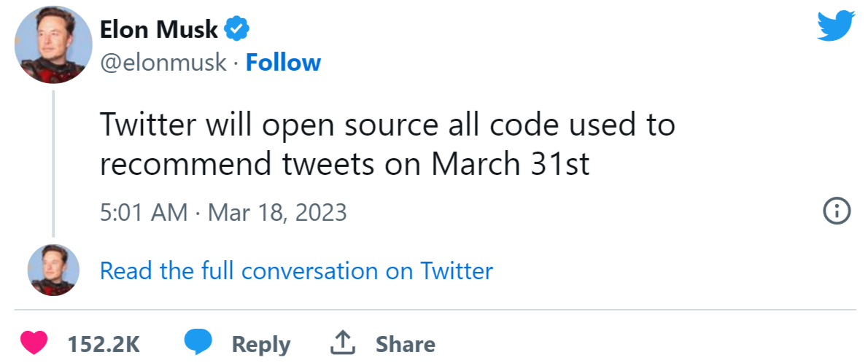Click the tweet line "recommend tweets on March 31st"
Image resolution: width=868 pixels, height=363 pixels.
point(344,165)
